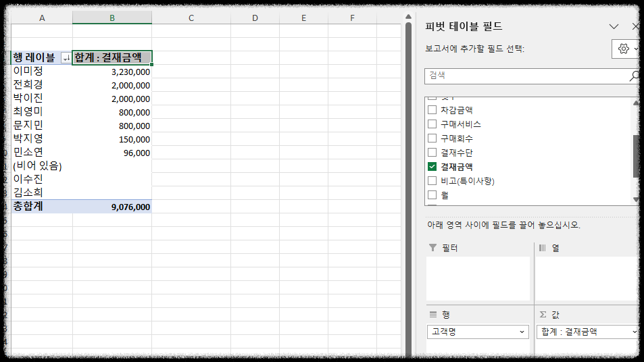The width and height of the screenshot is (644, 362).
Task: Select the cell 전희경
Action: (x=42, y=85)
